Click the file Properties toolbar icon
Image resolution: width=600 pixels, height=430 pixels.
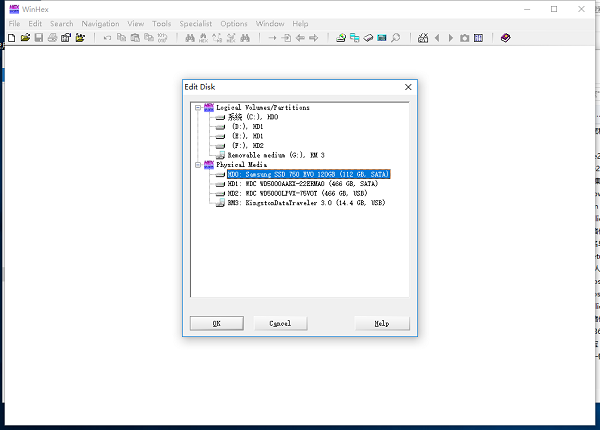point(66,38)
